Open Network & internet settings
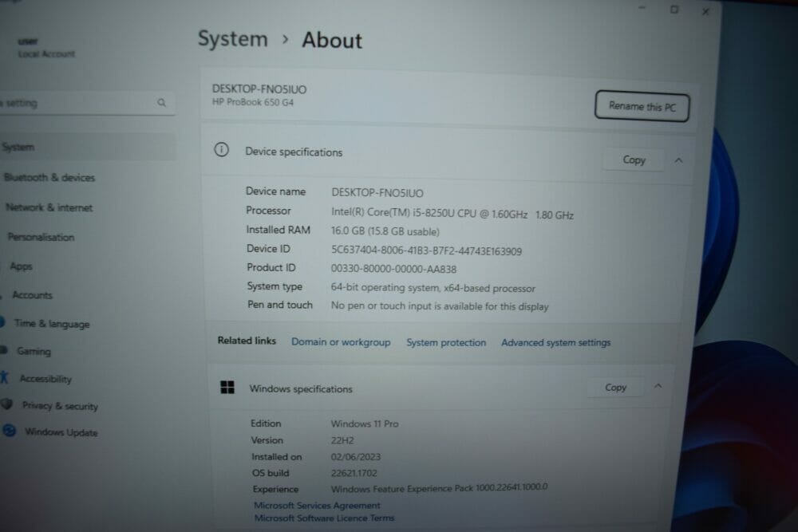 [x=49, y=207]
